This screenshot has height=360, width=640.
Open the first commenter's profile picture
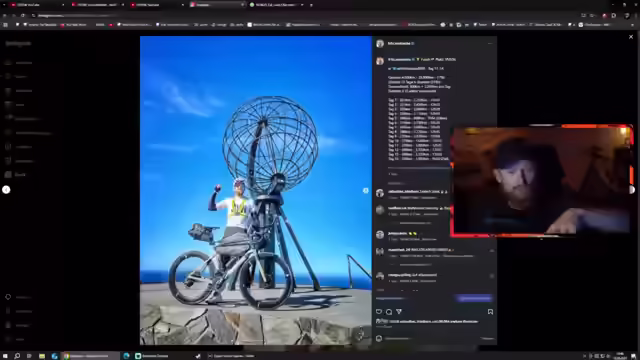(380, 193)
